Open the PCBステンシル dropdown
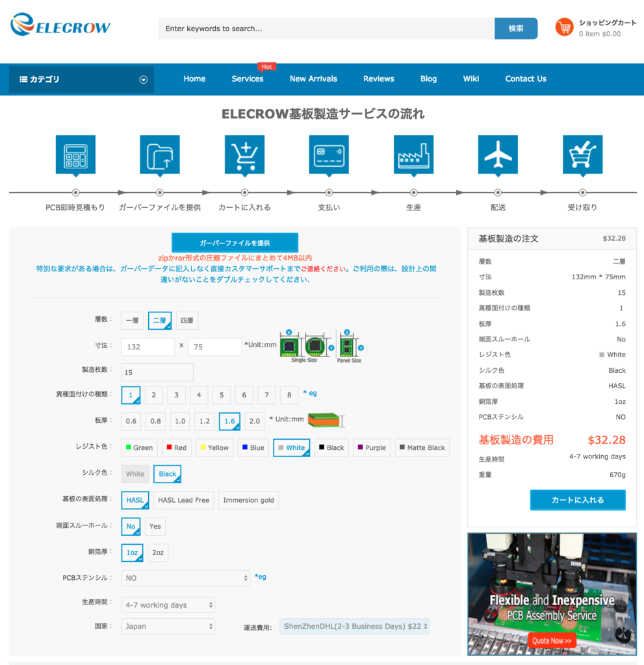Image resolution: width=644 pixels, height=665 pixels. pos(185,578)
